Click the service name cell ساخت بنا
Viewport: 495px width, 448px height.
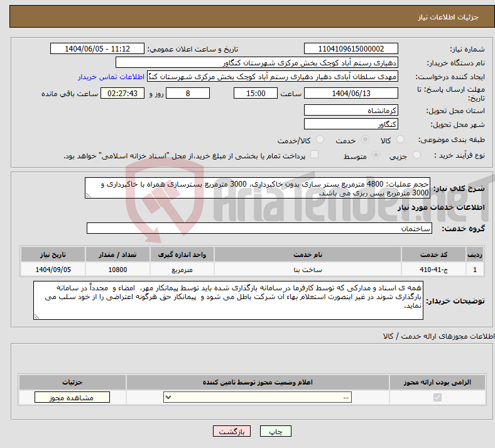click(x=308, y=270)
